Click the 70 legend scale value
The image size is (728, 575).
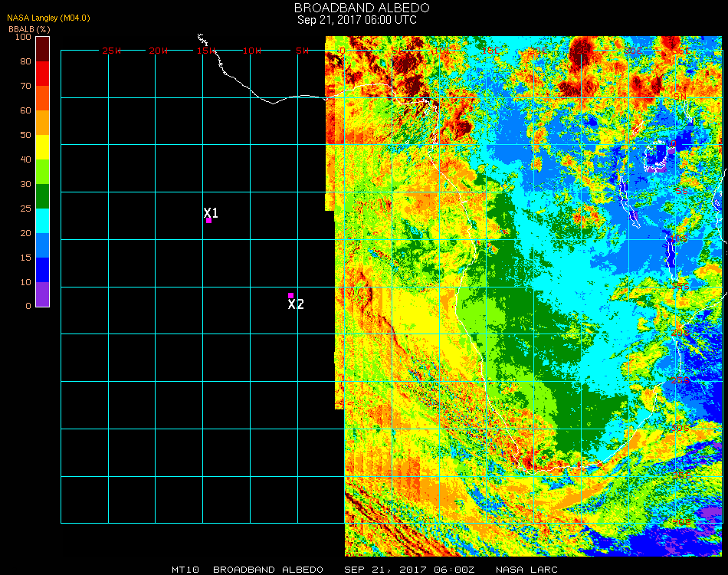(x=25, y=86)
